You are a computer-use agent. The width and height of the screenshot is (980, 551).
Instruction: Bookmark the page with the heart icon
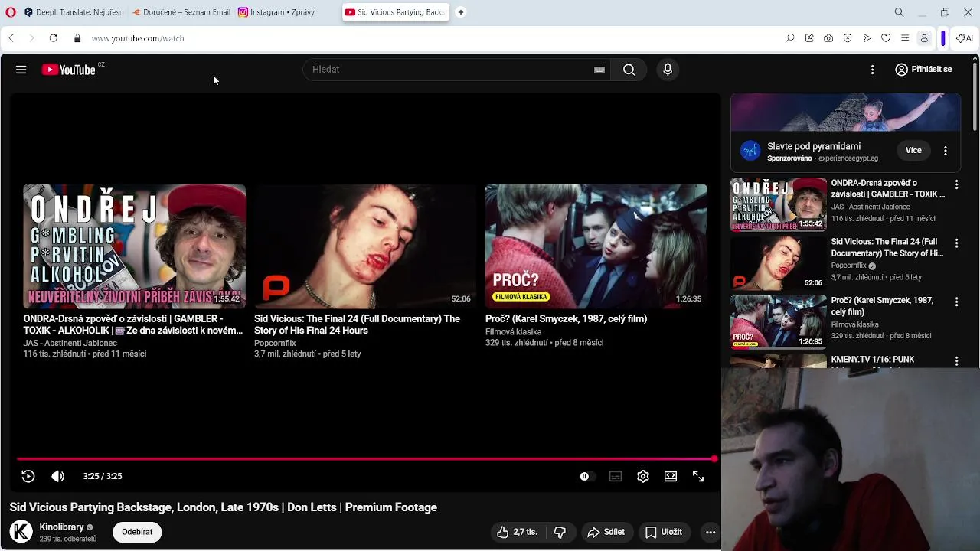click(886, 38)
